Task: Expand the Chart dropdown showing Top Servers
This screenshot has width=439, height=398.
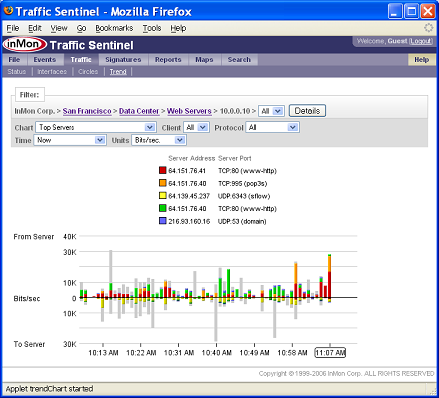Action: (x=95, y=127)
